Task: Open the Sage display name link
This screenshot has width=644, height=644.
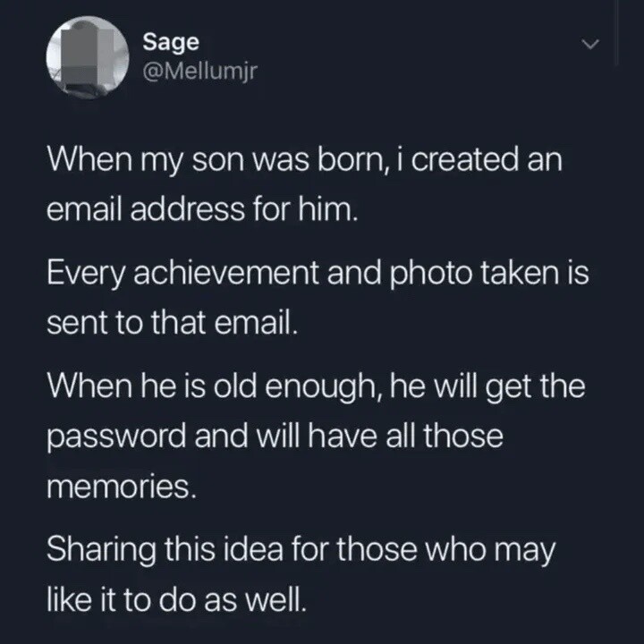Action: [x=171, y=42]
